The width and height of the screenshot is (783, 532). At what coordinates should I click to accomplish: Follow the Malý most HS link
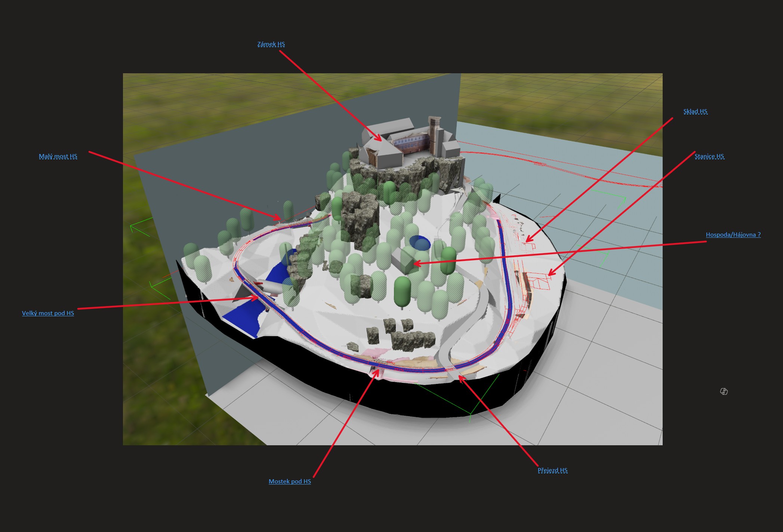click(x=58, y=156)
